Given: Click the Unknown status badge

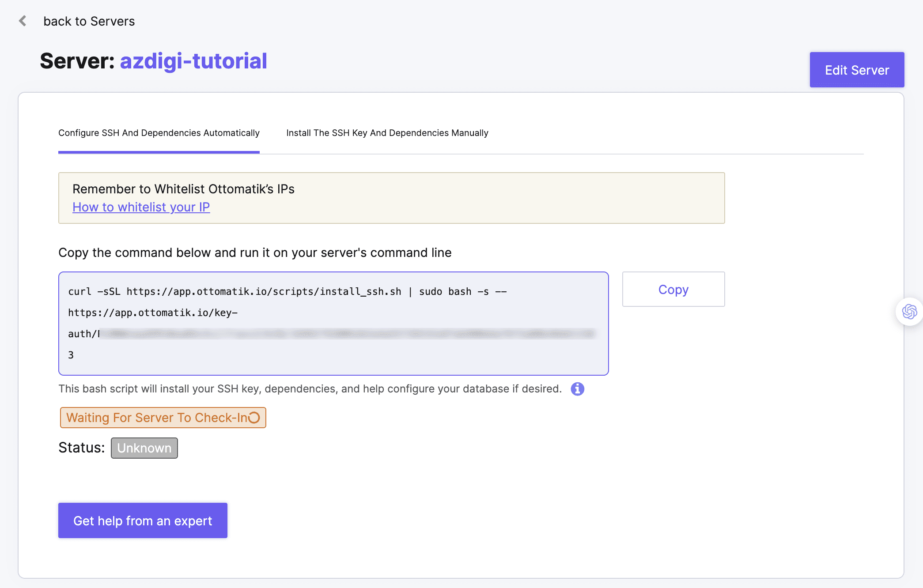Looking at the screenshot, I should (x=144, y=448).
